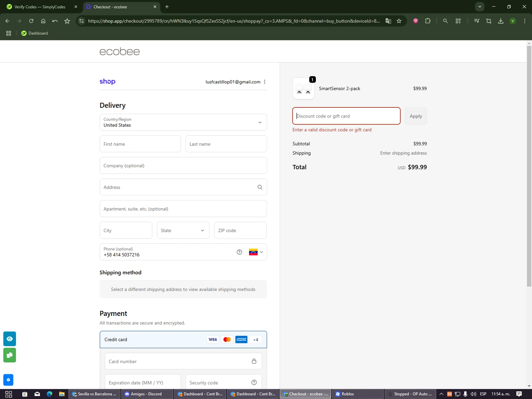The height and width of the screenshot is (399, 532).
Task: Go to browser home page icon
Action: [x=43, y=21]
